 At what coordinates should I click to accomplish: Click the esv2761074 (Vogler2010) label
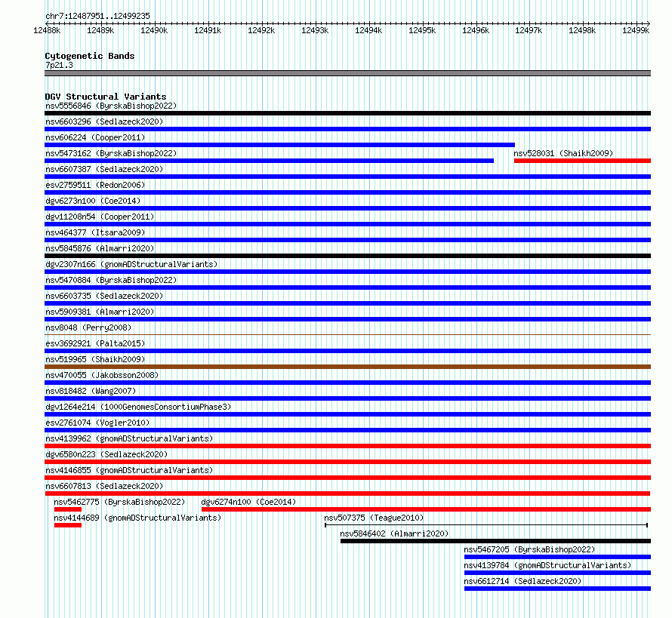pos(97,423)
